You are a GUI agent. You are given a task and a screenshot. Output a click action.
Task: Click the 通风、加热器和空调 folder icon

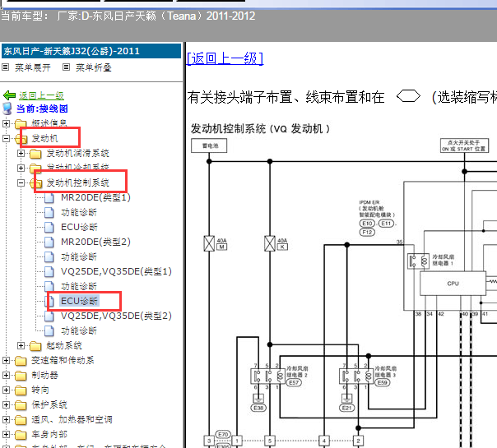[21, 420]
